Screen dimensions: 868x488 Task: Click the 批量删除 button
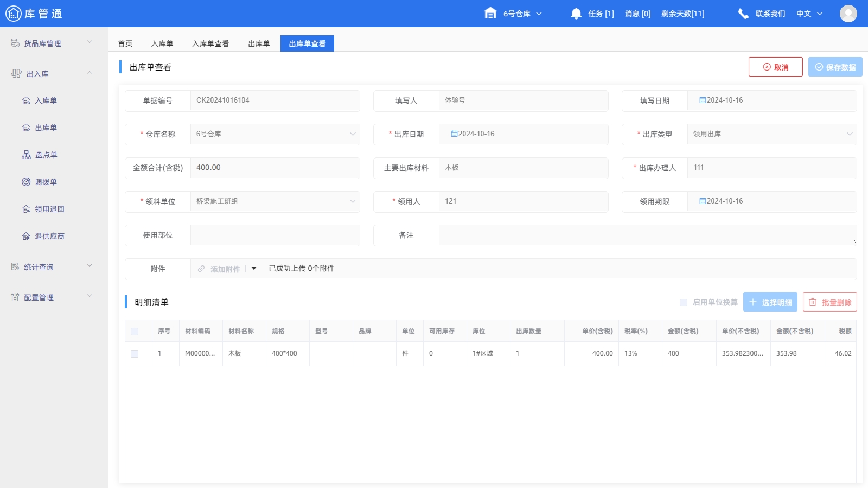coord(830,302)
